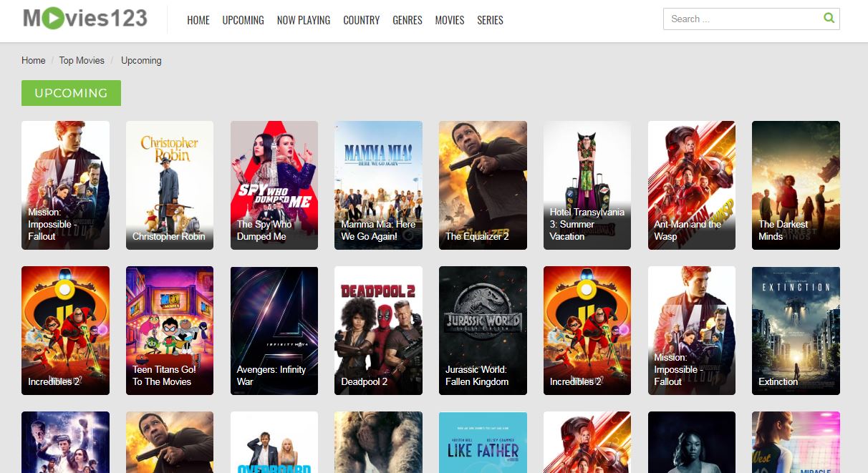The width and height of the screenshot is (868, 473).
Task: Click the Top Movies breadcrumb link
Action: 82,61
